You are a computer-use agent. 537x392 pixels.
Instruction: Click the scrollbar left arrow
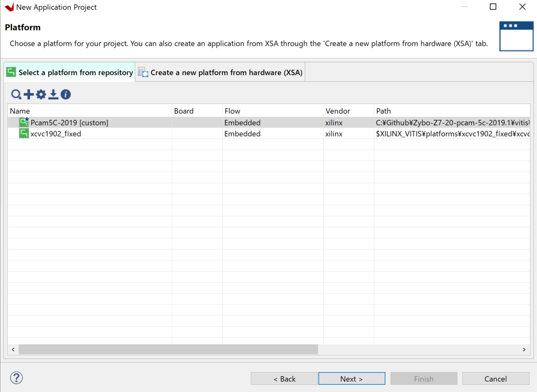pos(13,350)
